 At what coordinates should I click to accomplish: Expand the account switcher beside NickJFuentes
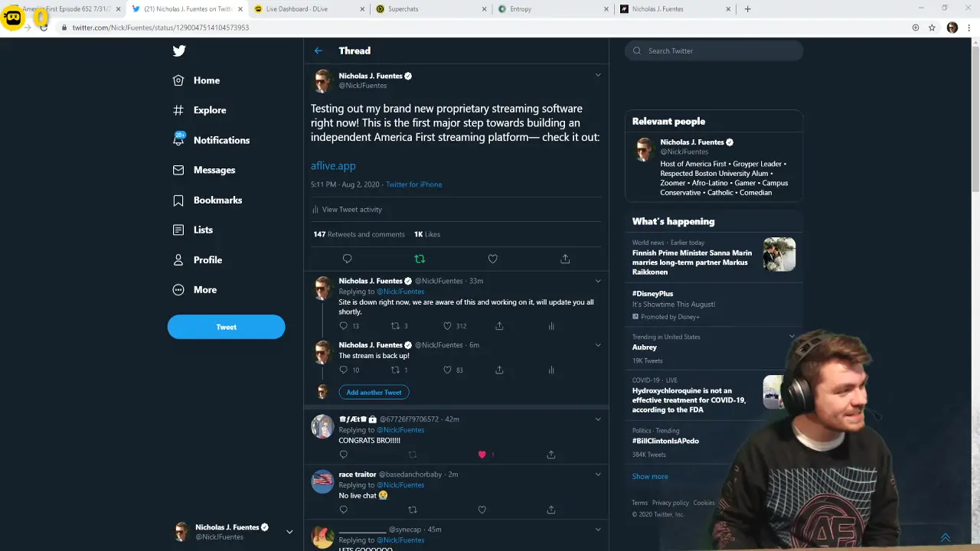(x=289, y=531)
